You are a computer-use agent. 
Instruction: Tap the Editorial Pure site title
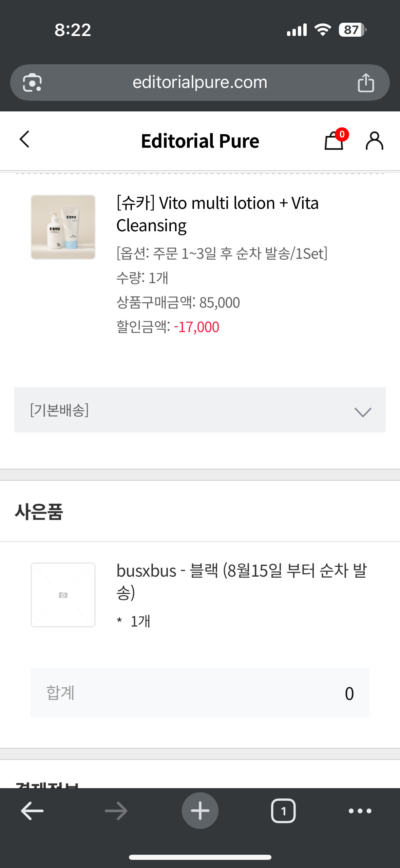click(x=200, y=141)
